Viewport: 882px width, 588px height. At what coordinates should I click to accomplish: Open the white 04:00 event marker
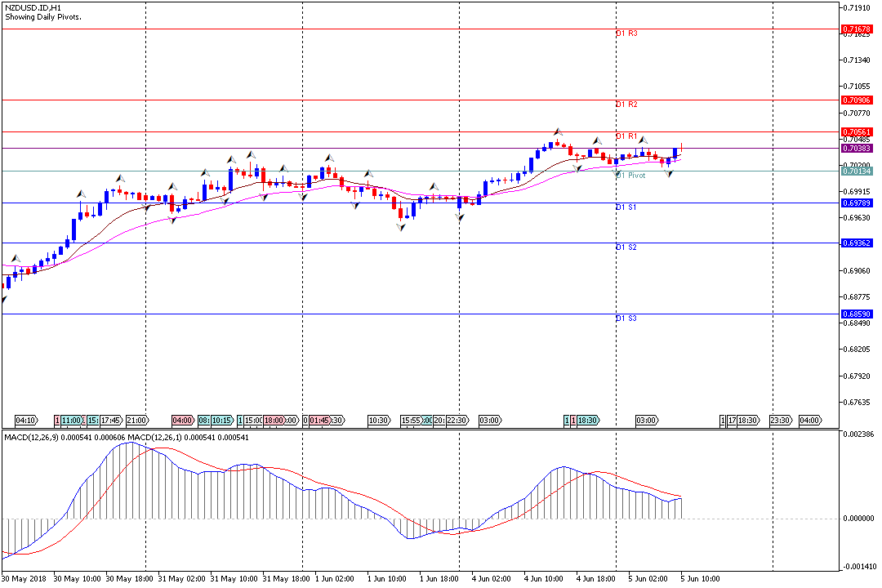pyautogui.click(x=810, y=421)
